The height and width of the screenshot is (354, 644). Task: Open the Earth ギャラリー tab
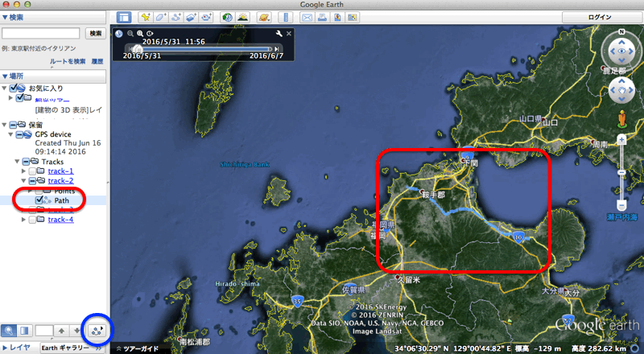64,348
